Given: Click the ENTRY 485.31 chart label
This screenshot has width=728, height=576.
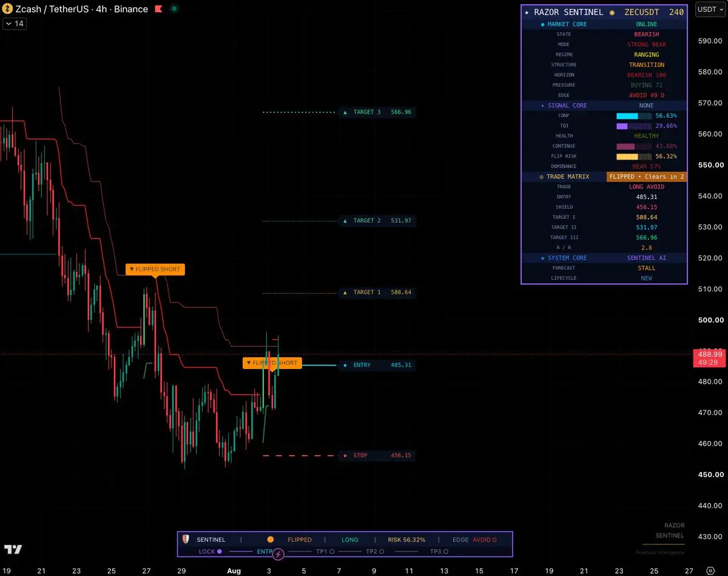Looking at the screenshot, I should tap(377, 365).
